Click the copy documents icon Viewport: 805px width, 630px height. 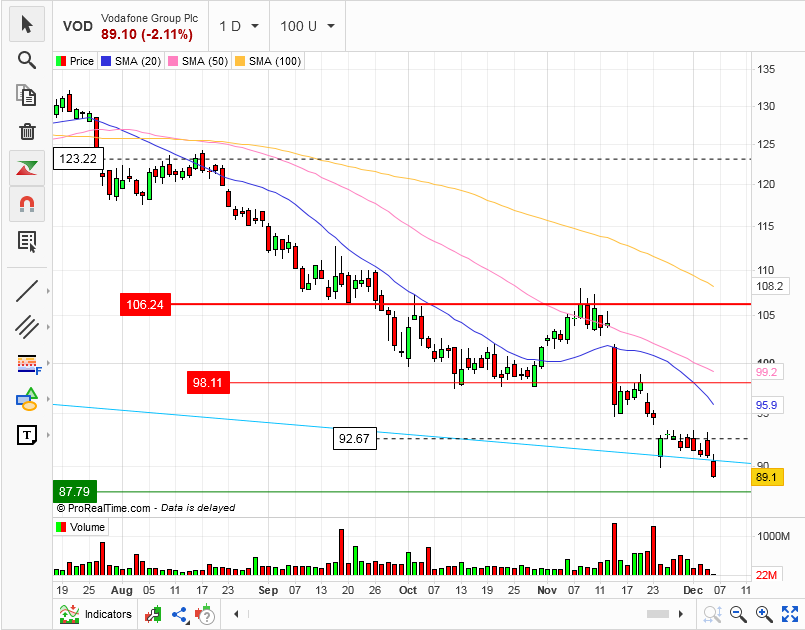(x=27, y=96)
